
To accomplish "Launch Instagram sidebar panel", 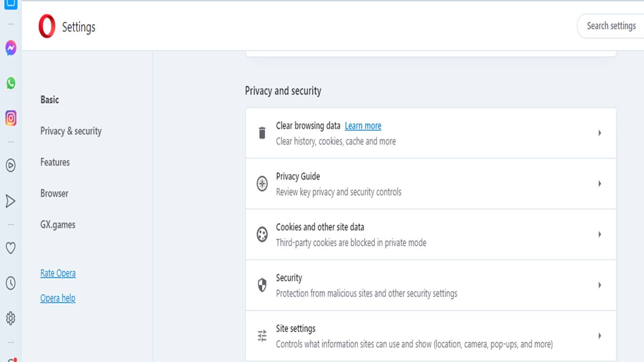I will [10, 118].
